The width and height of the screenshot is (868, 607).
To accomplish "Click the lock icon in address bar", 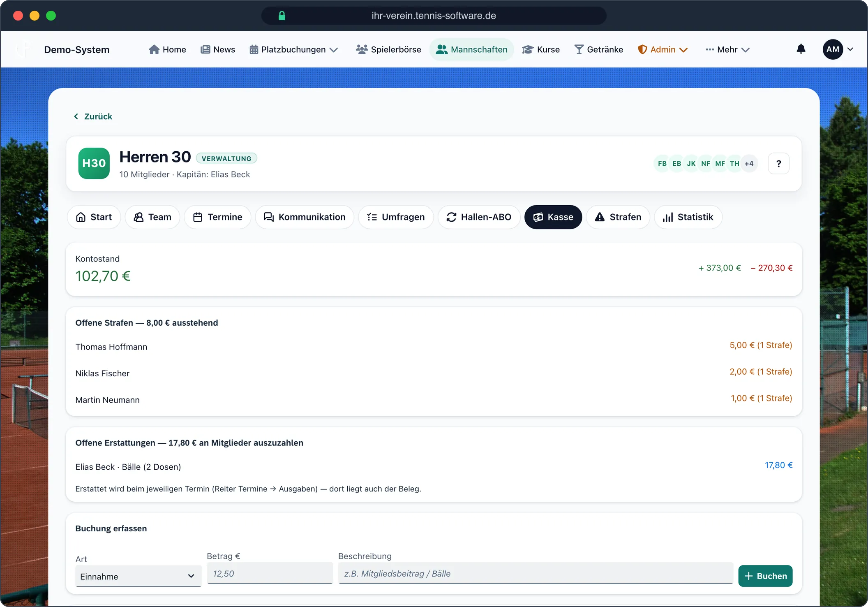I will coord(282,16).
